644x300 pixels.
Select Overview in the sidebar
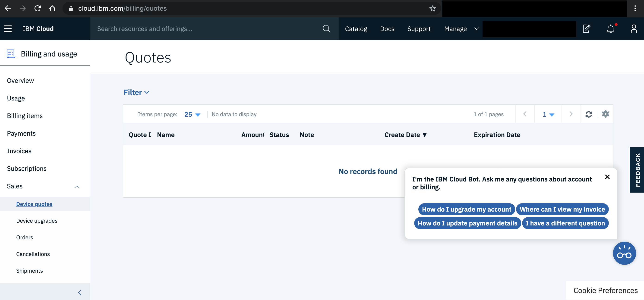(x=20, y=80)
